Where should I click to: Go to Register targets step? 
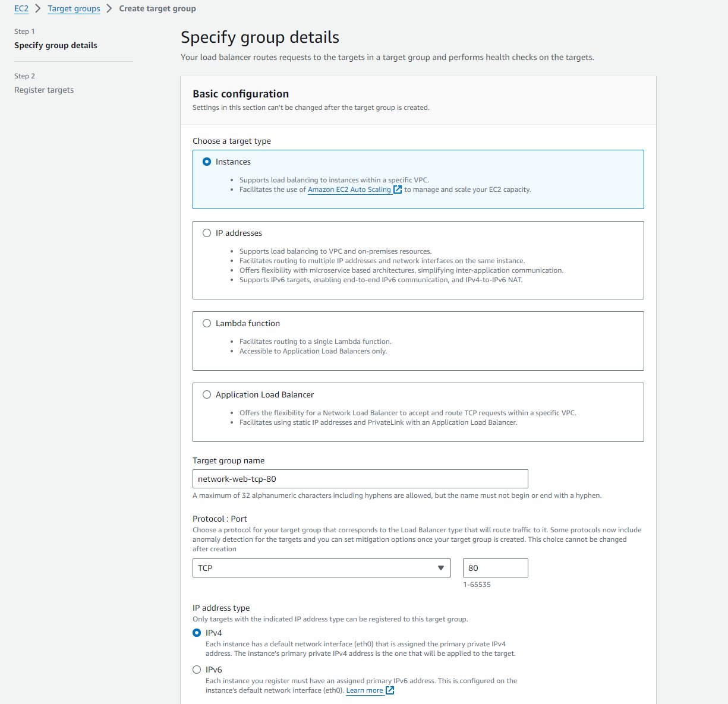(x=44, y=90)
